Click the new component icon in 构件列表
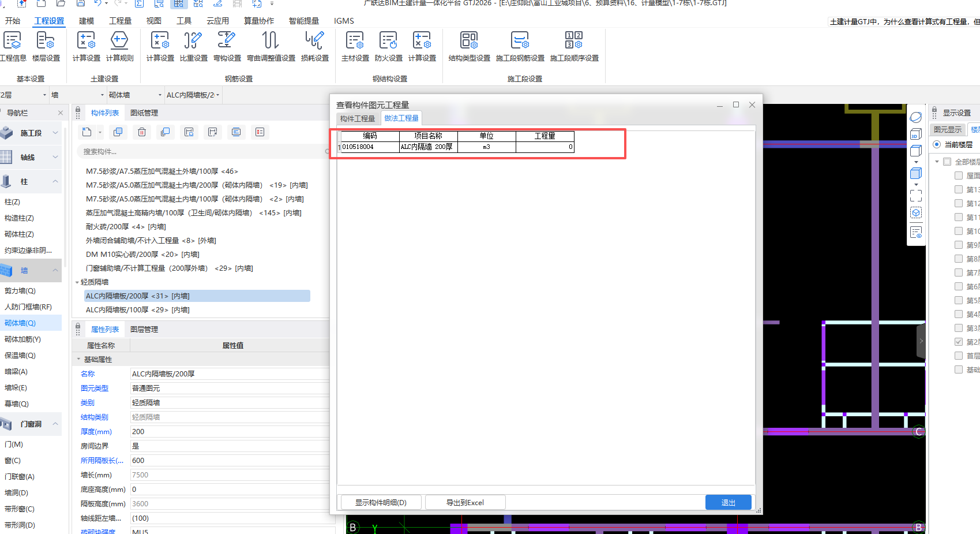The height and width of the screenshot is (534, 980). 87,132
